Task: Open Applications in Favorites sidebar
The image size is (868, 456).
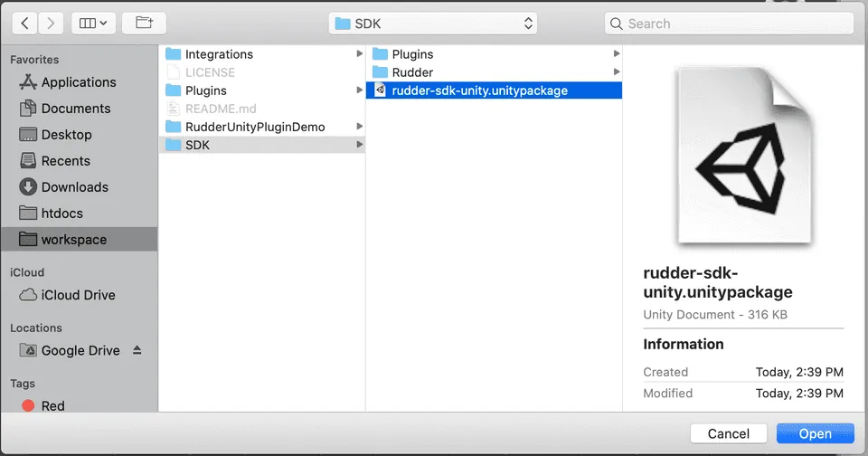Action: (x=78, y=82)
